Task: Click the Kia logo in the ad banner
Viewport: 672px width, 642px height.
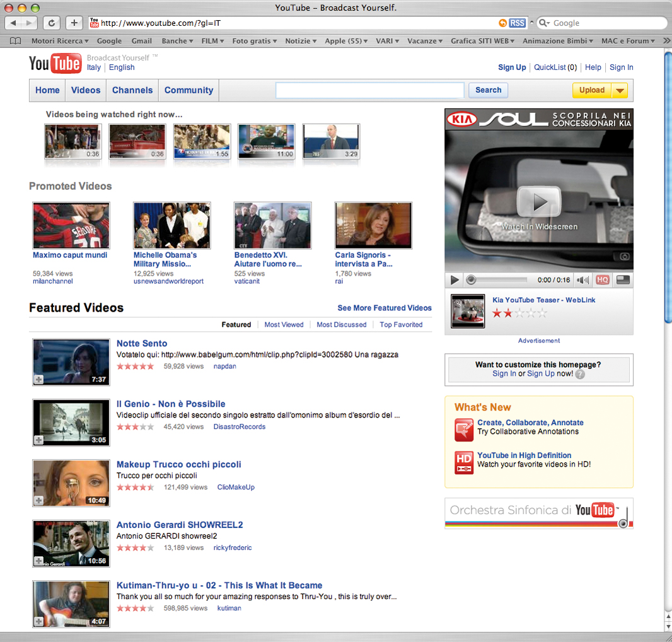Action: pyautogui.click(x=461, y=119)
